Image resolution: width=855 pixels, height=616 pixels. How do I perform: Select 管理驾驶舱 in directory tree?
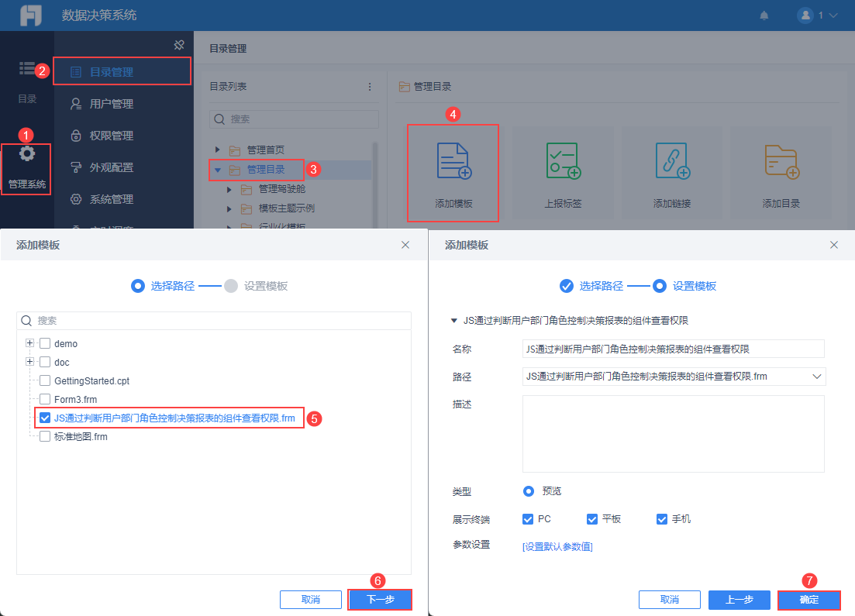point(282,188)
